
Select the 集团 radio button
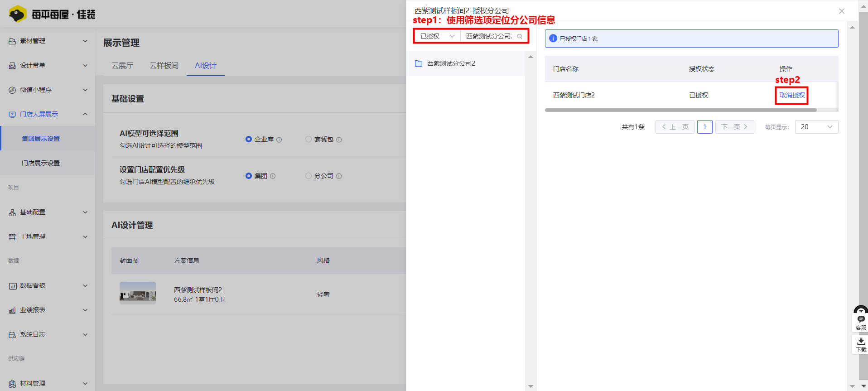click(248, 176)
